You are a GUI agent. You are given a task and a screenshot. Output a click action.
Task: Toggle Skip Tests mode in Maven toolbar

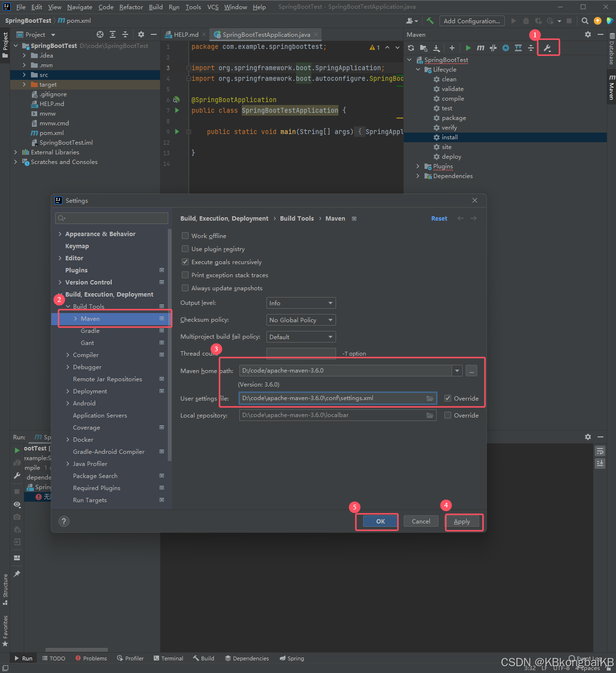coord(506,48)
